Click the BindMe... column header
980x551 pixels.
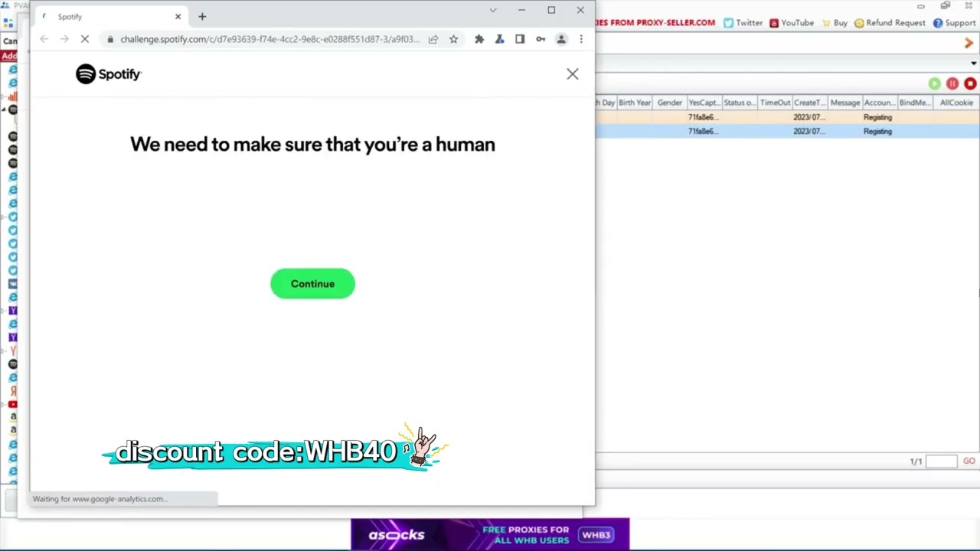915,103
